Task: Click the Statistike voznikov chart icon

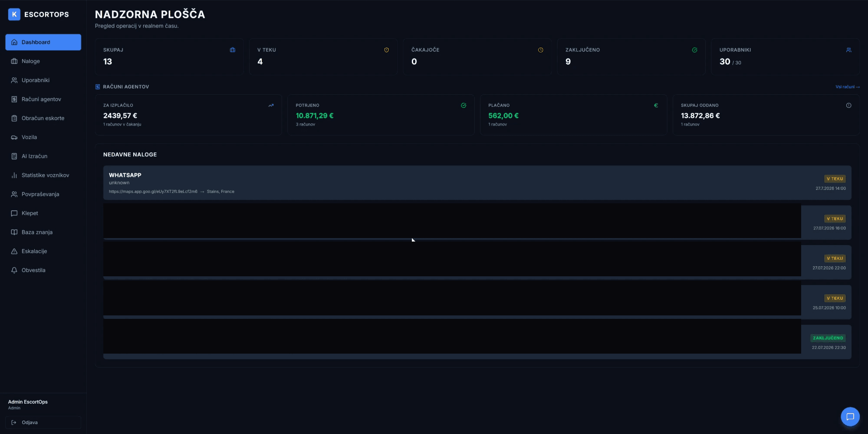Action: (x=14, y=175)
